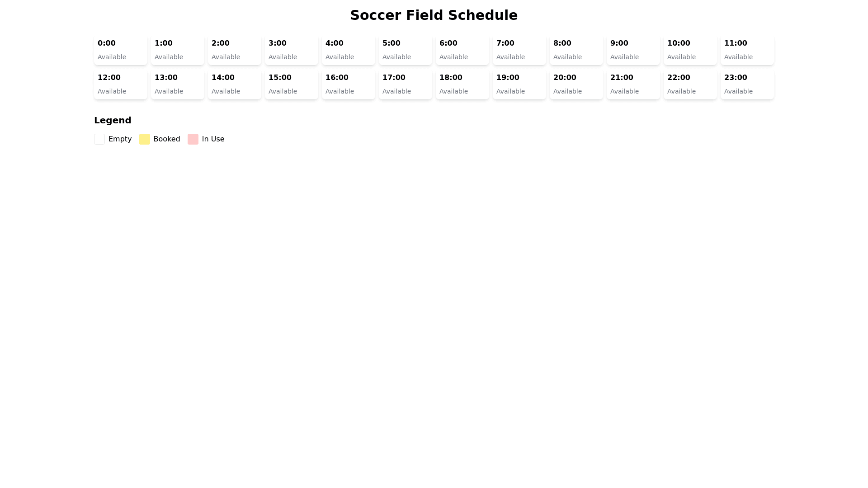This screenshot has width=868, height=488.
Task: Click the 21:00 time slot
Action: point(633,84)
